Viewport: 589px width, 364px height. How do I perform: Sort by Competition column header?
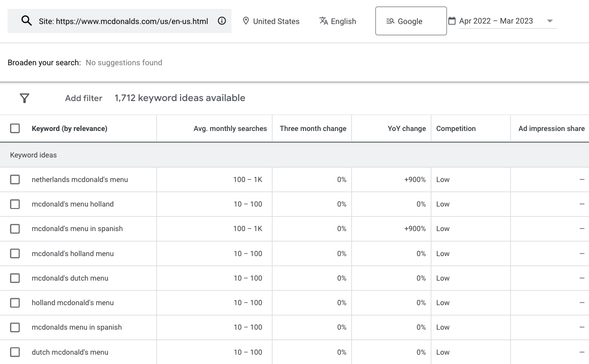point(456,129)
